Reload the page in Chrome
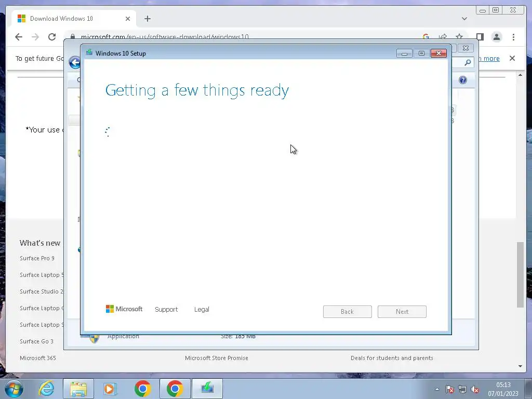Screen dimensions: 532x399 pyautogui.click(x=52, y=37)
